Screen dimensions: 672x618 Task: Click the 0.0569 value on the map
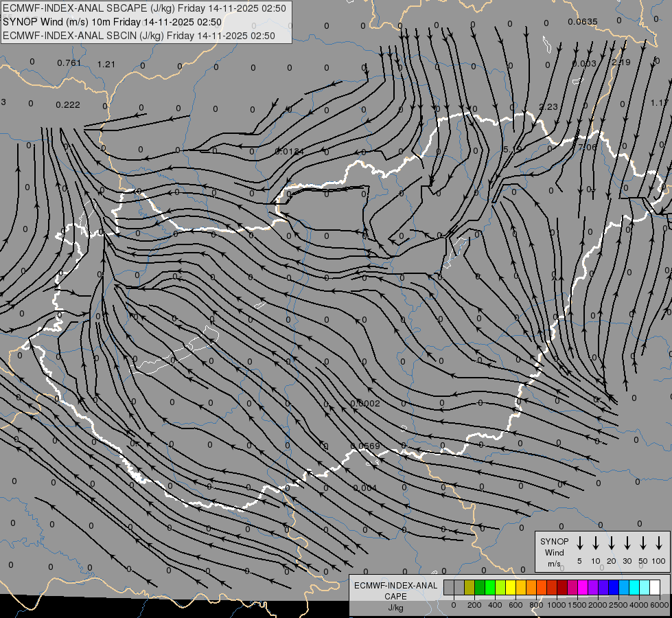tap(365, 446)
